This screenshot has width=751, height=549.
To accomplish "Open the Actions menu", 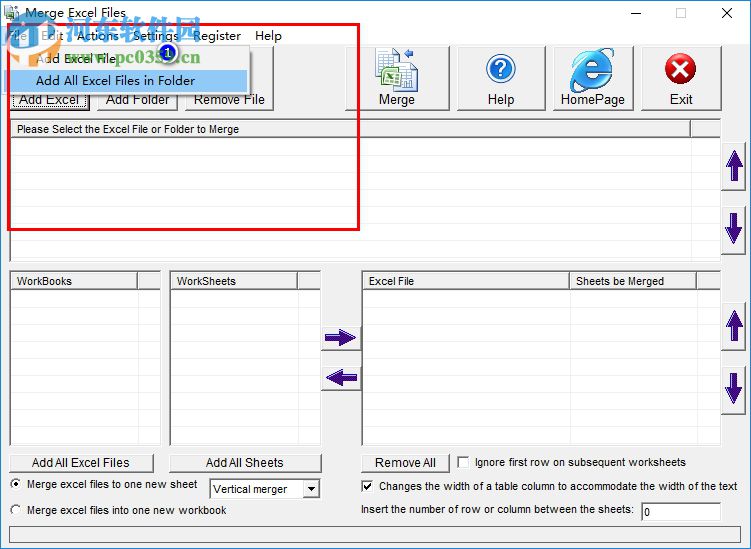I will [x=98, y=36].
